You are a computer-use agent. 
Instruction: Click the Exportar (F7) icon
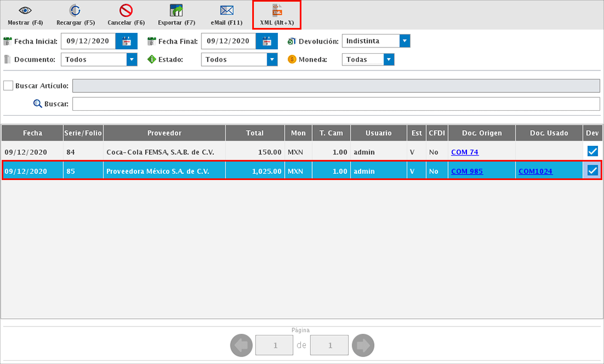176,10
